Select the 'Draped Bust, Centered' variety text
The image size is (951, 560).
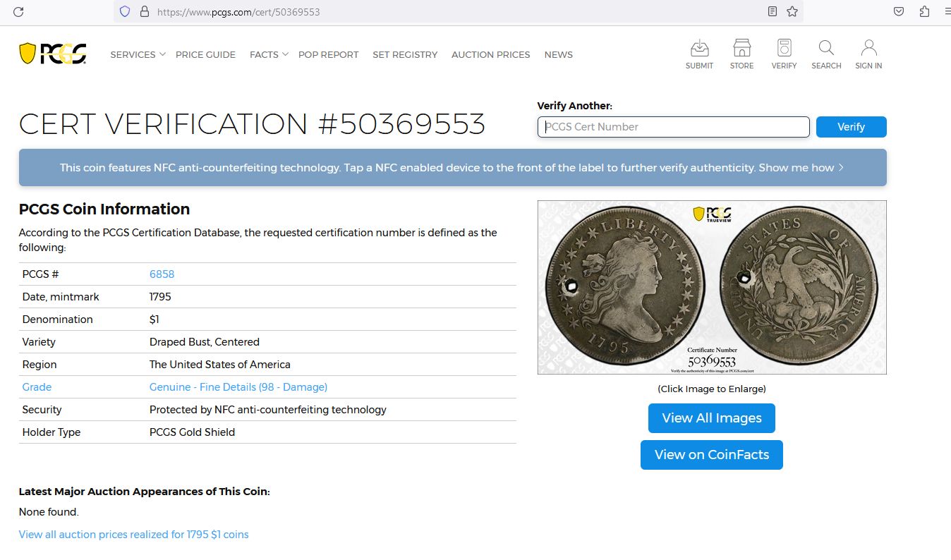coord(205,342)
